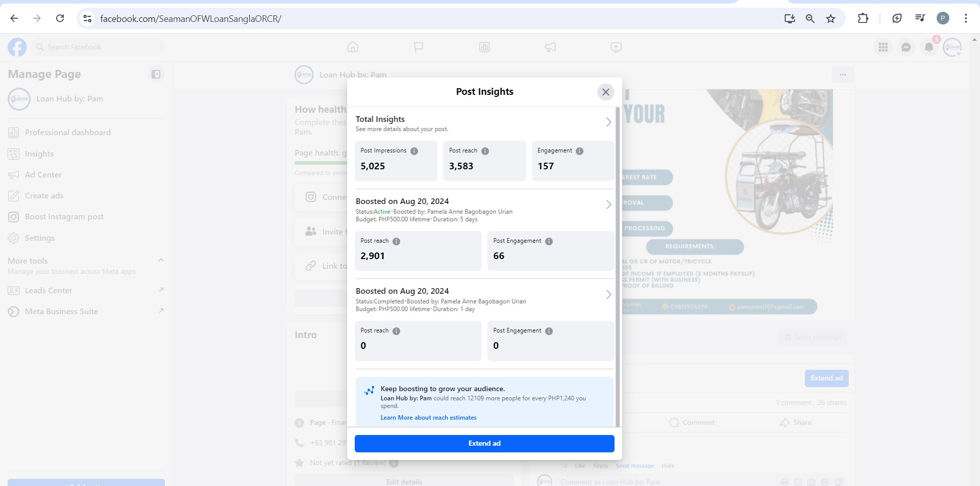This screenshot has width=980, height=486.
Task: Open Leads Center external link
Action: pyautogui.click(x=86, y=291)
